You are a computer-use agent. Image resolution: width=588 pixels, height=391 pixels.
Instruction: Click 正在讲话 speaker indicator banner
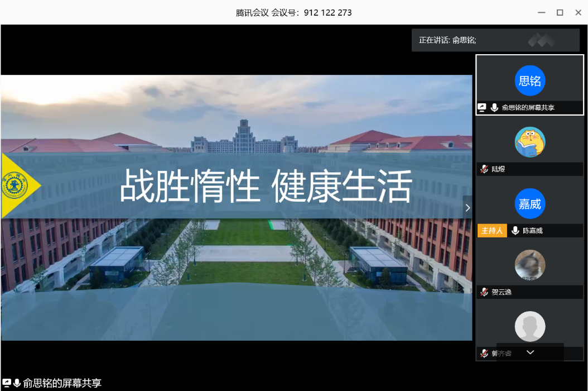(447, 40)
